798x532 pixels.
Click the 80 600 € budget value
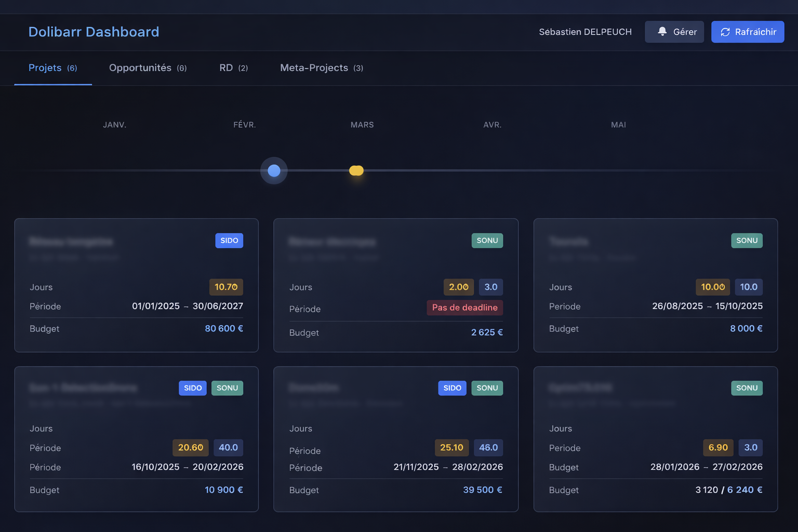[224, 328]
